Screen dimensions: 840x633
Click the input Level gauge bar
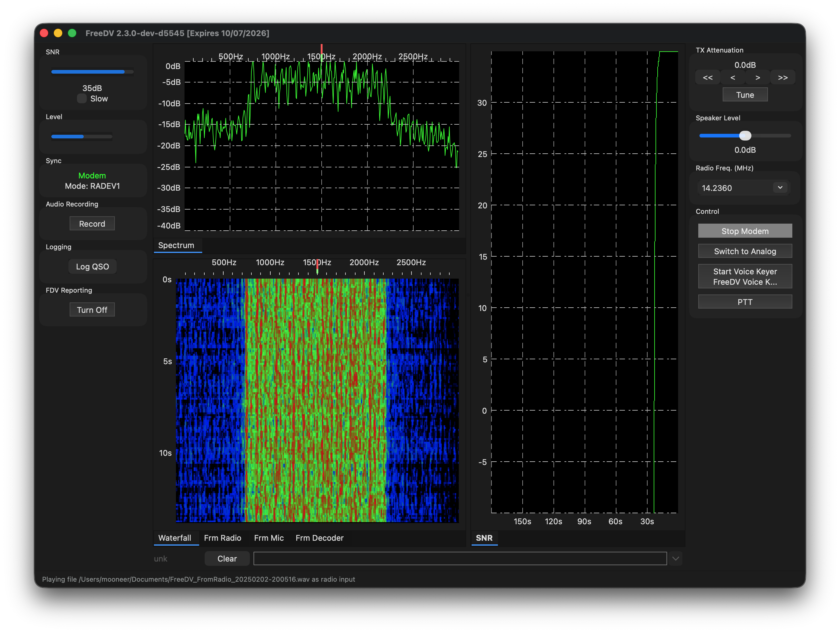tap(82, 136)
